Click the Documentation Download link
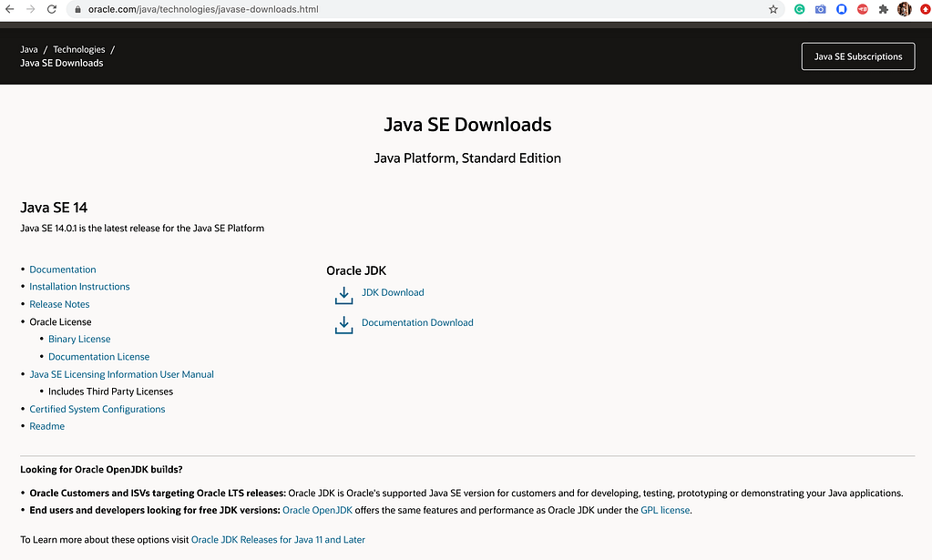 coord(417,322)
